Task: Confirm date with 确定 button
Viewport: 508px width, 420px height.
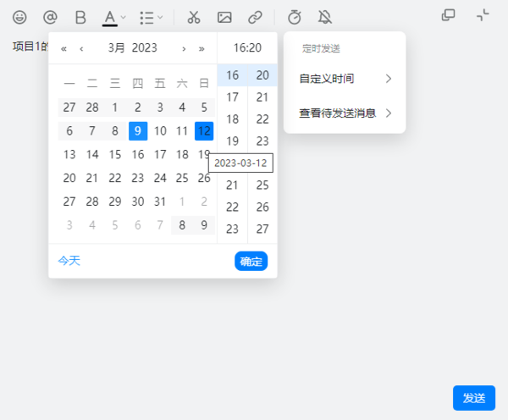Action: (x=251, y=261)
